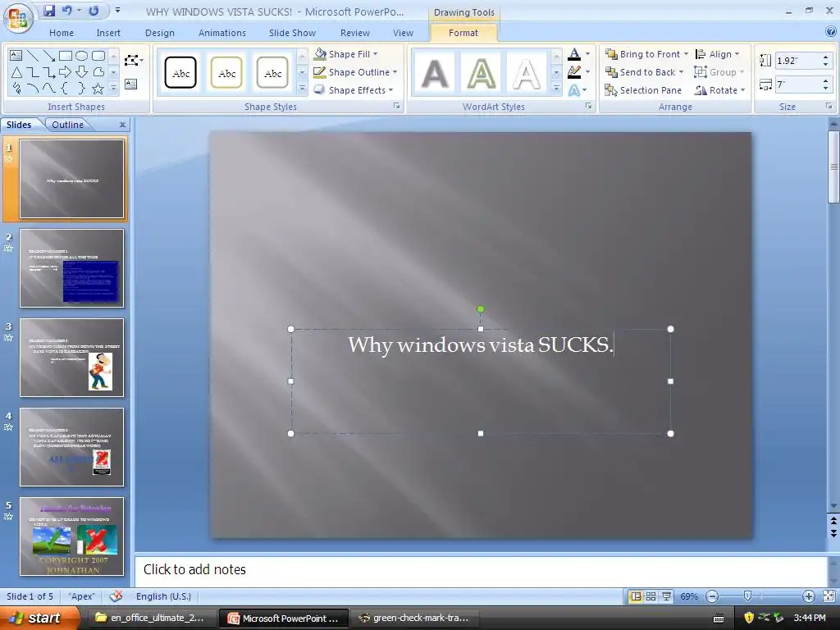Switch to Normal view
Viewport: 840px width, 630px height.
point(636,596)
